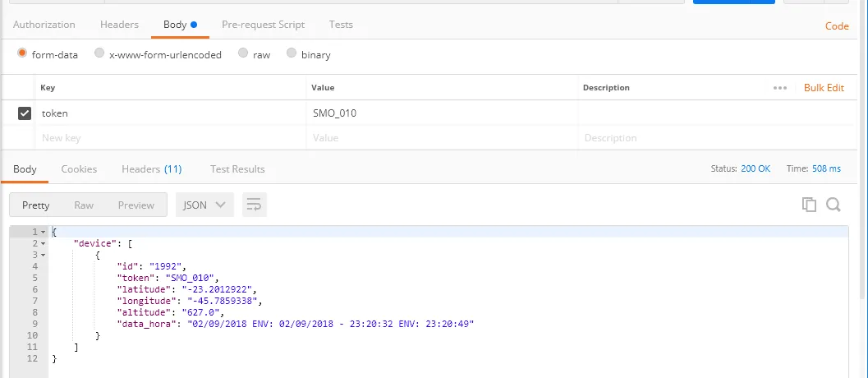Open the response Headers (11) tab

click(x=151, y=169)
